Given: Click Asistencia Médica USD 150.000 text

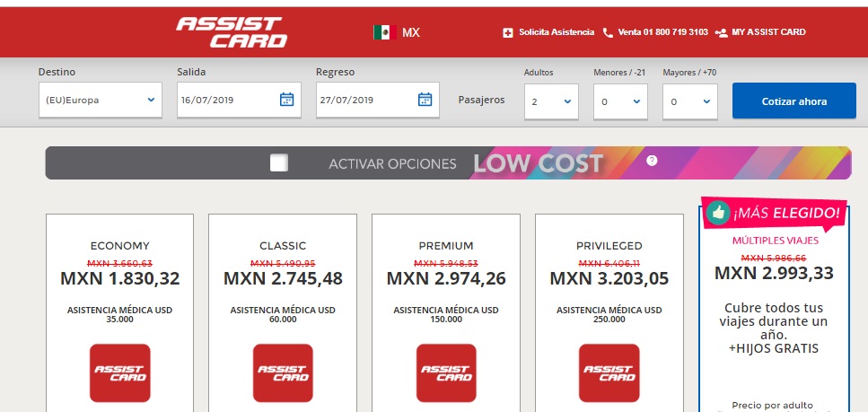Looking at the screenshot, I should point(446,314).
